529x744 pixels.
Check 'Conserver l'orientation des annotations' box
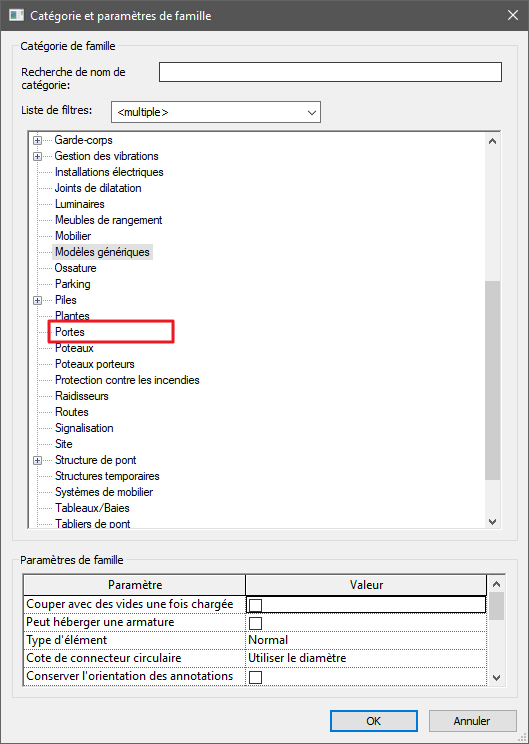point(255,677)
